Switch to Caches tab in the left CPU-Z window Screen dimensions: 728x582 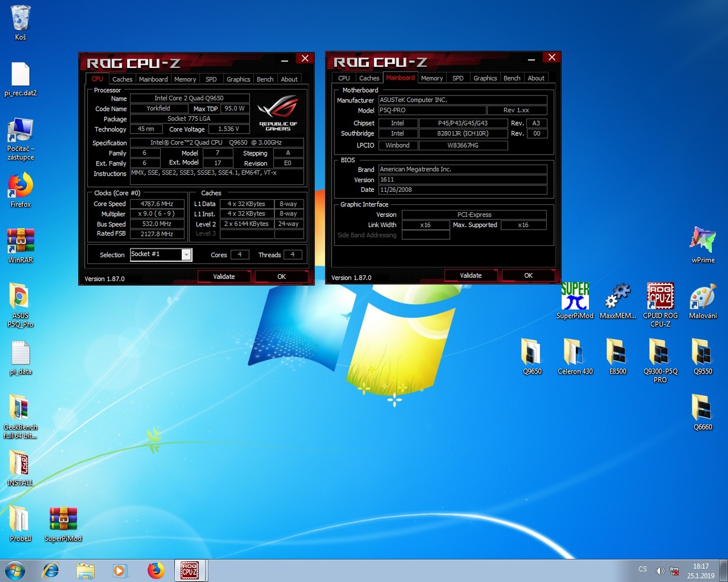[122, 79]
